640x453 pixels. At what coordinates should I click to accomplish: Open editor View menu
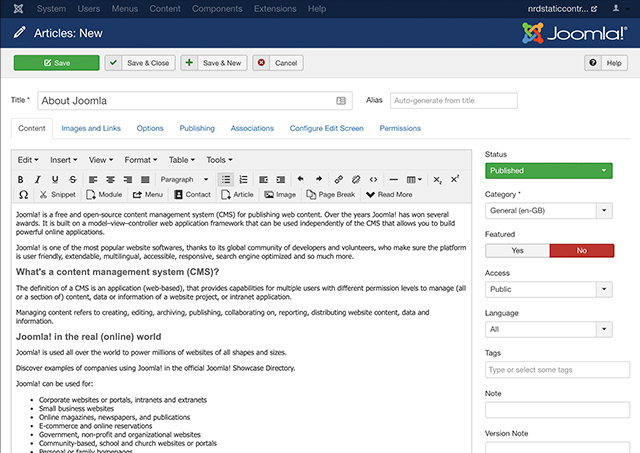[101, 160]
